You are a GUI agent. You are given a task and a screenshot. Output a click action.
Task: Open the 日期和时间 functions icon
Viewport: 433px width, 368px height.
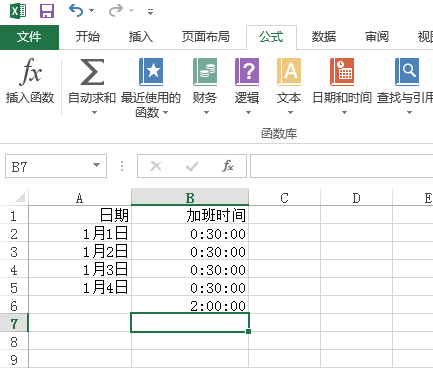click(x=342, y=72)
